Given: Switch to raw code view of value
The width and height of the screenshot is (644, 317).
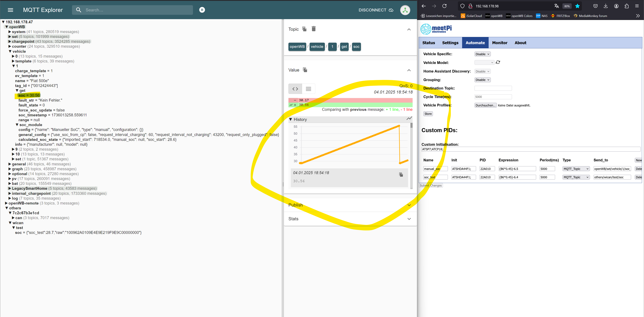Looking at the screenshot, I should click(295, 89).
